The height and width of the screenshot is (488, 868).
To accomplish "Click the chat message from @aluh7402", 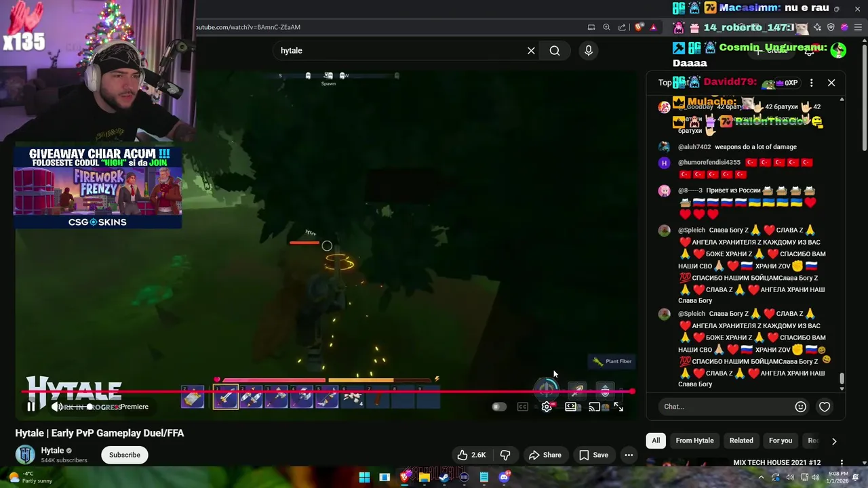I will [x=755, y=147].
